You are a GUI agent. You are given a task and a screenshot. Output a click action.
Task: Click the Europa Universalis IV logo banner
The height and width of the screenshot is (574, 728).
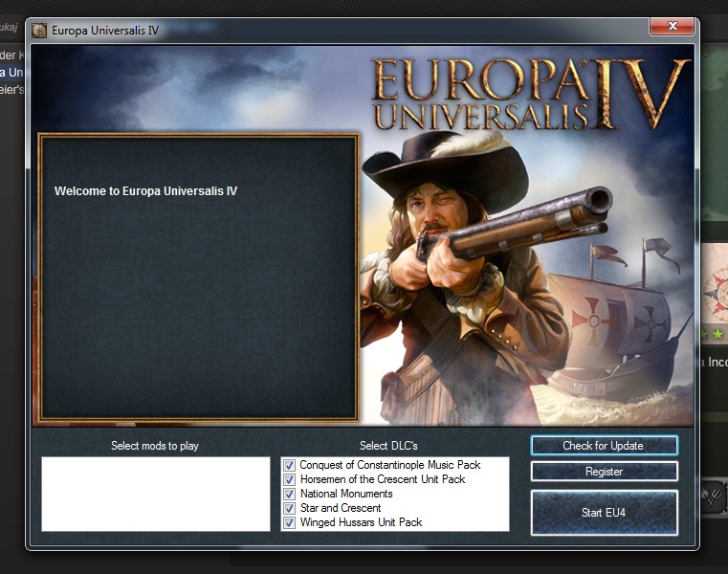tap(529, 94)
